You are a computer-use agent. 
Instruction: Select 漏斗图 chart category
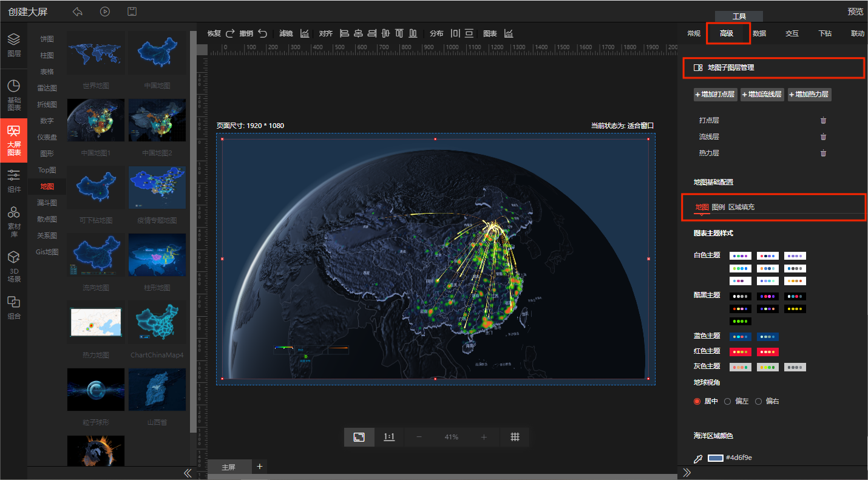[47, 203]
